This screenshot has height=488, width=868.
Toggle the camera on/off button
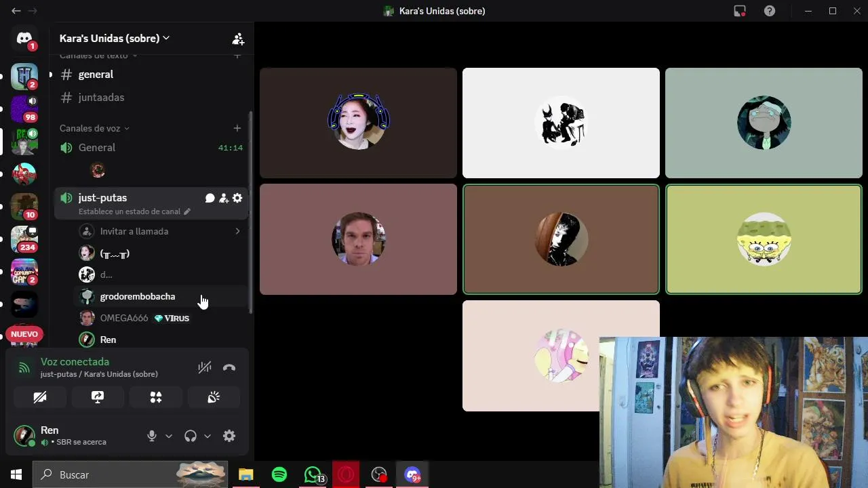(x=40, y=397)
